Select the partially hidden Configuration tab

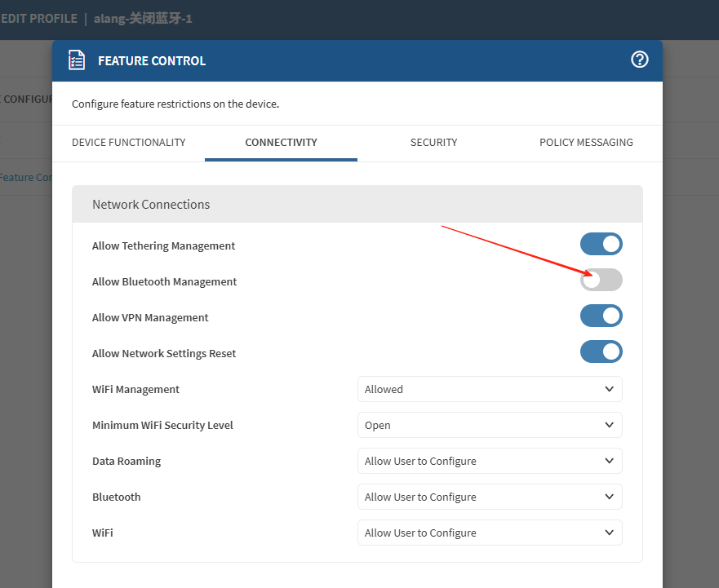(26, 99)
